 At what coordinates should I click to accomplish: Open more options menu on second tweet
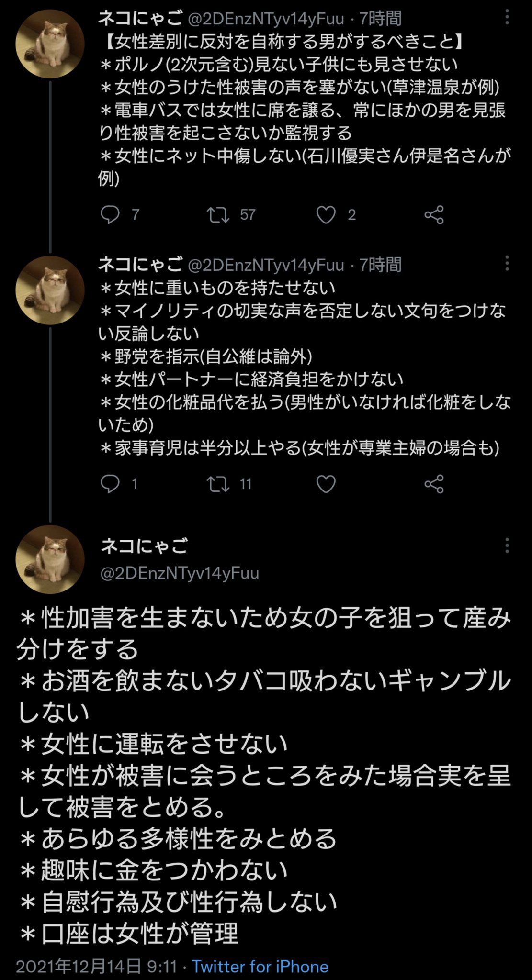pos(507,264)
